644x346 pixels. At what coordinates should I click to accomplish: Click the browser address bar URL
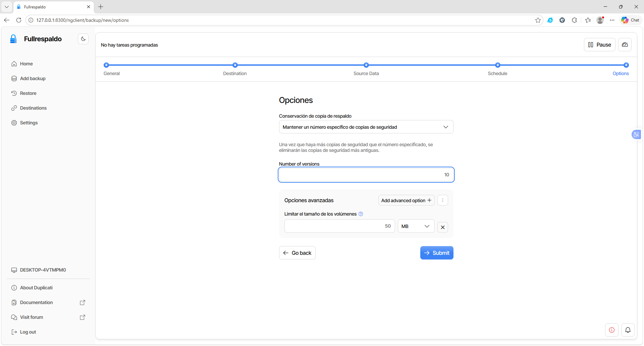pyautogui.click(x=83, y=20)
